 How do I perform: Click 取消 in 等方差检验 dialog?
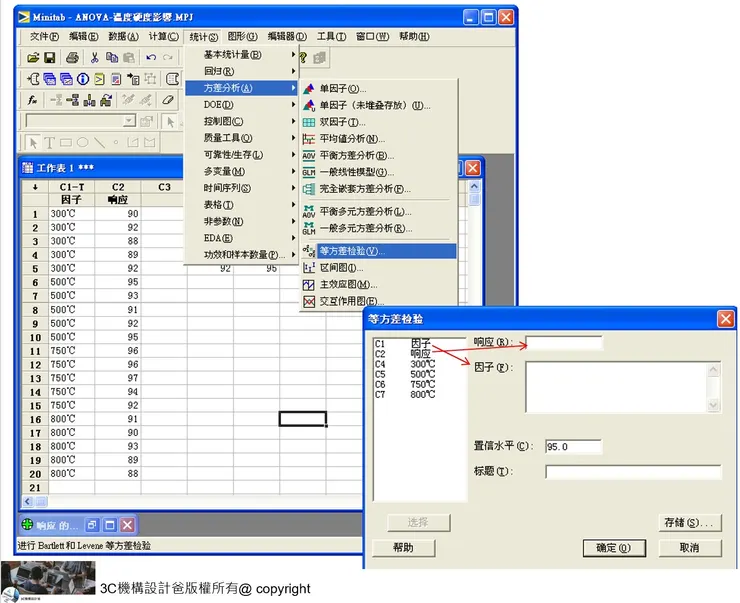[x=690, y=548]
